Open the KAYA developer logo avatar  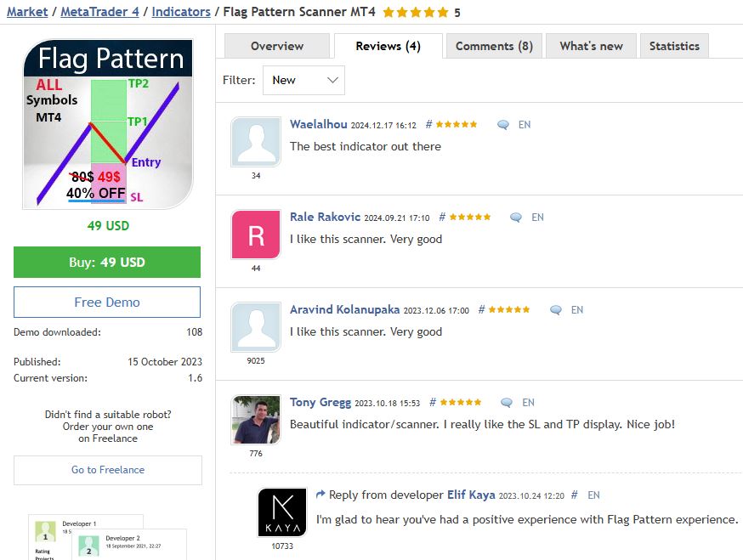[x=282, y=512]
